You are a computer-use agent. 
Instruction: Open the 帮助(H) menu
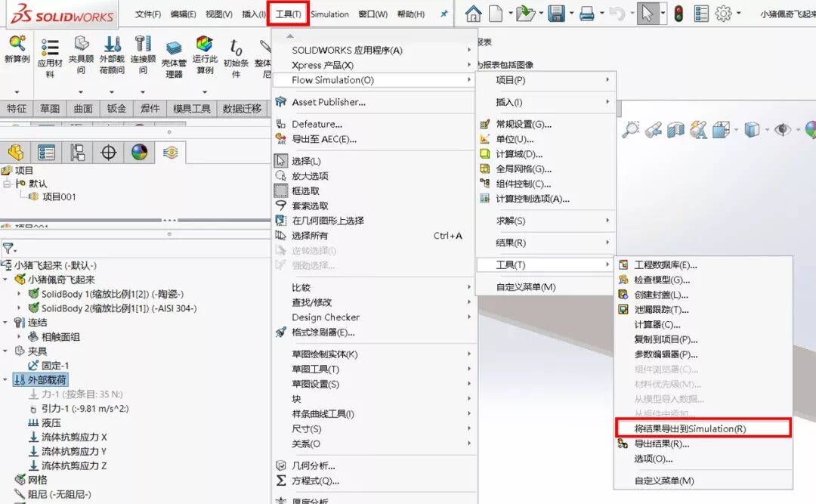pyautogui.click(x=410, y=14)
